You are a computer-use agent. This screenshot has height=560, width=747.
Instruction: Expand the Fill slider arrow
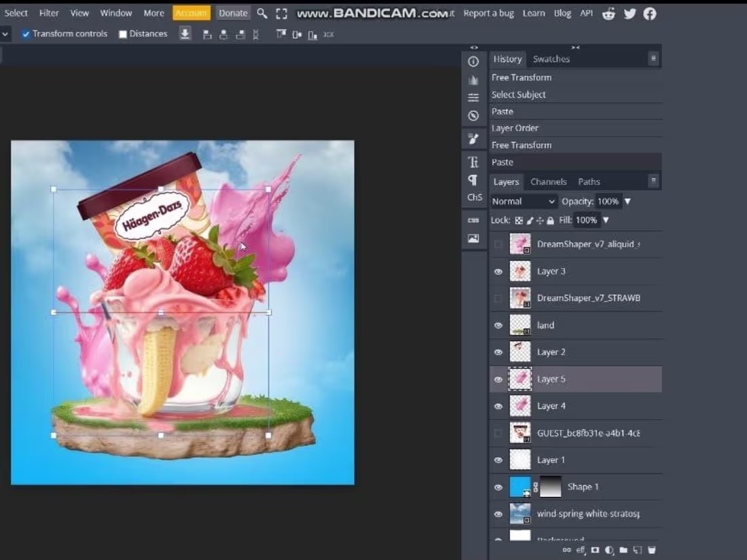(x=606, y=220)
